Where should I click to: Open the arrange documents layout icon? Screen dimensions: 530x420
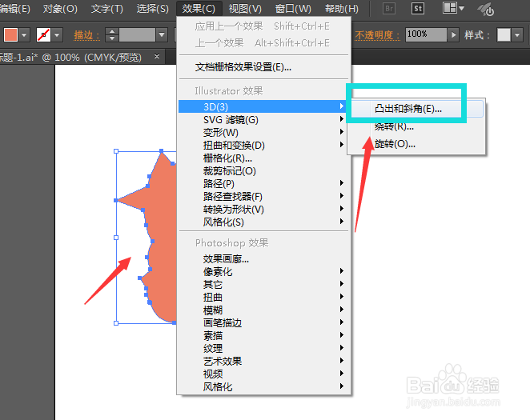pos(453,8)
